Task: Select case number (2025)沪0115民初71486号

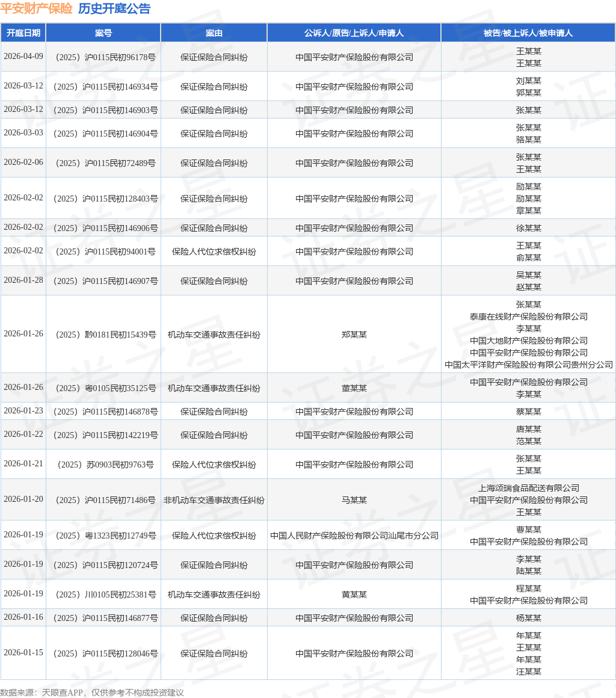Action: [x=105, y=500]
